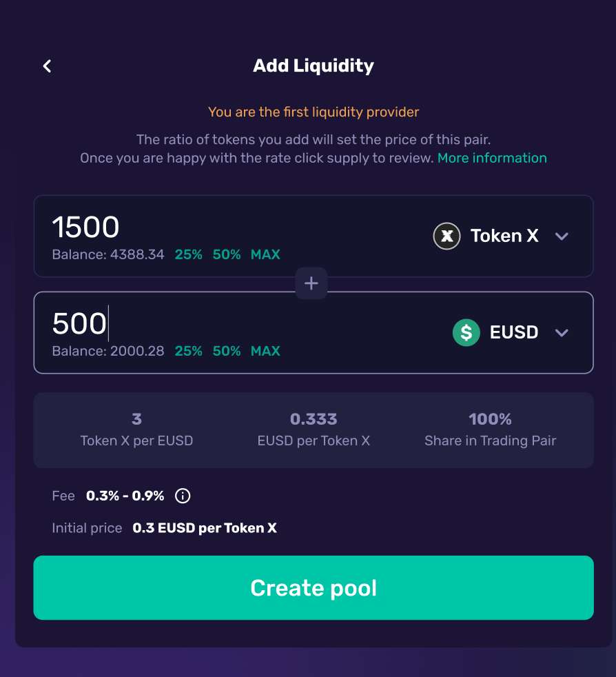This screenshot has height=677, width=616.
Task: Select 50% of Token X balance
Action: (227, 254)
